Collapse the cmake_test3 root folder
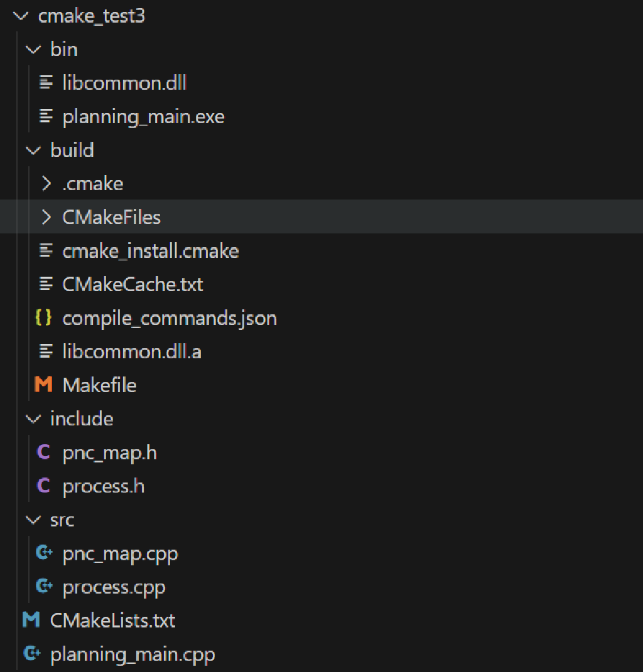 [x=21, y=16]
